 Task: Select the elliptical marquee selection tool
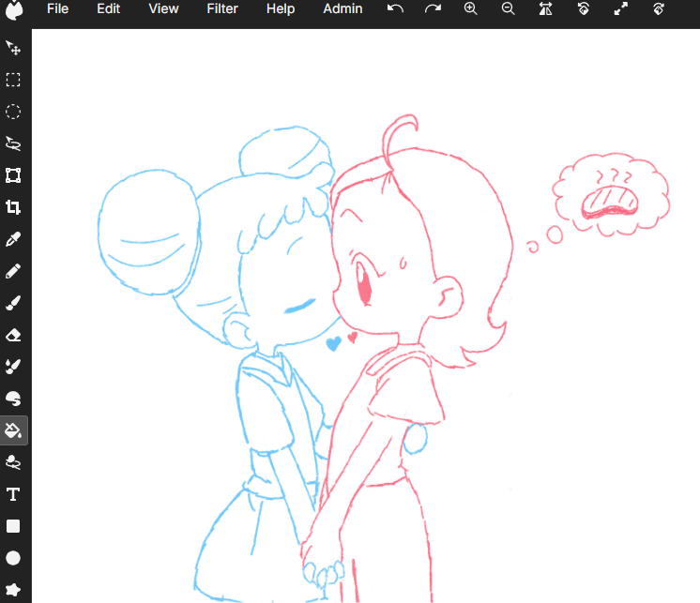(13, 112)
